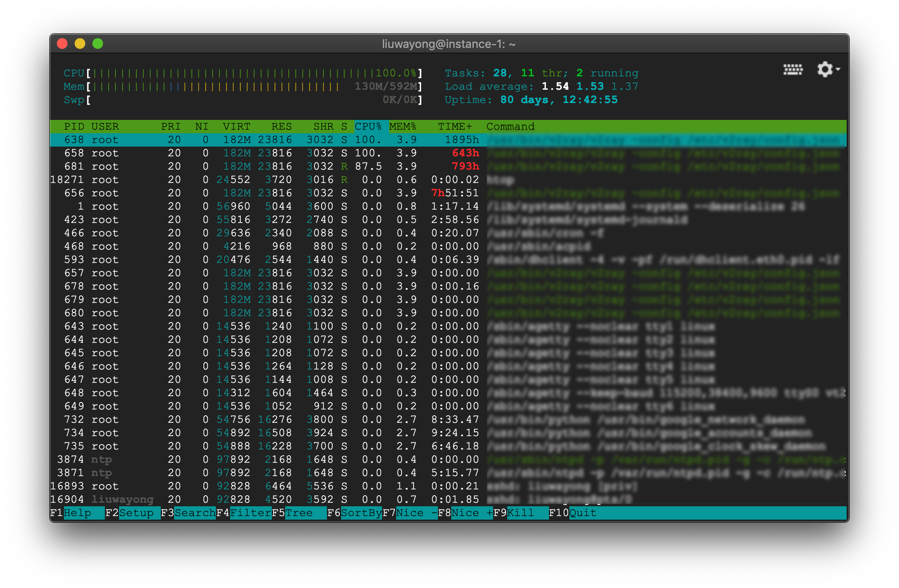Open the gear settings dropdown
The image size is (899, 588).
click(x=828, y=69)
